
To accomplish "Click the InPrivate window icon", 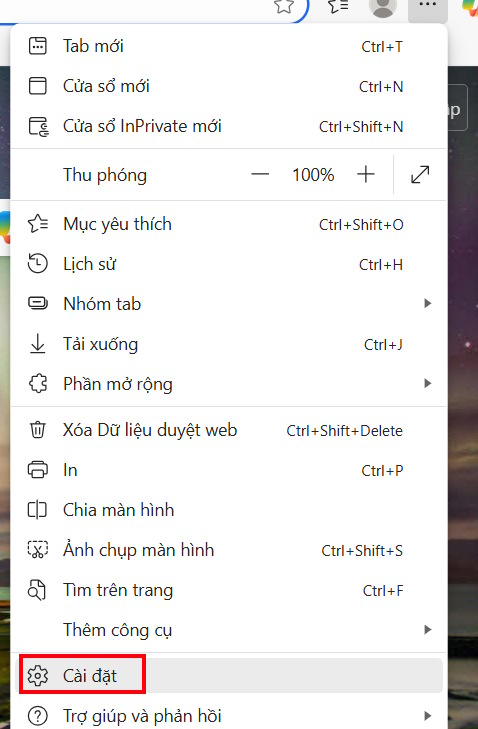I will 39,126.
